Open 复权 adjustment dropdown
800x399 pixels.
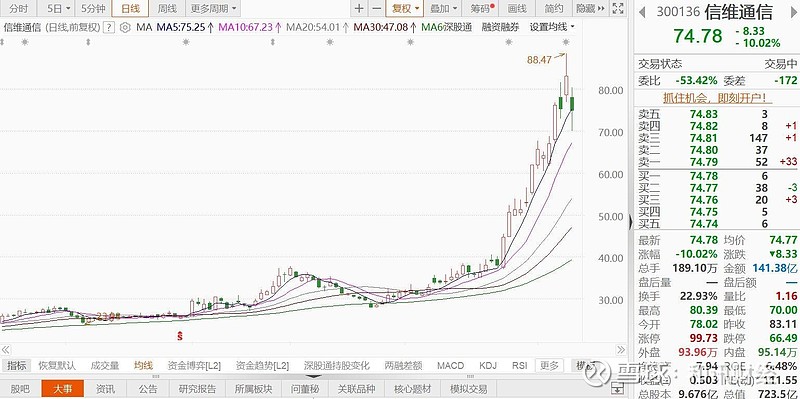[405, 8]
